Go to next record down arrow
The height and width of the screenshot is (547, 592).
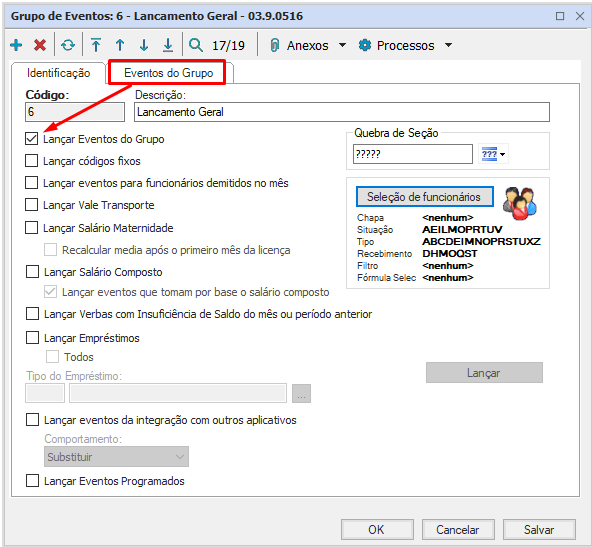coord(144,45)
